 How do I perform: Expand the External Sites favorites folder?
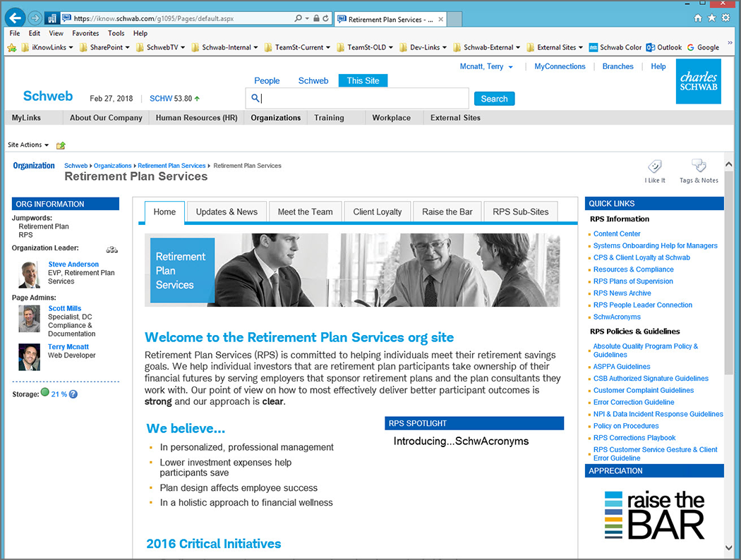(x=555, y=47)
